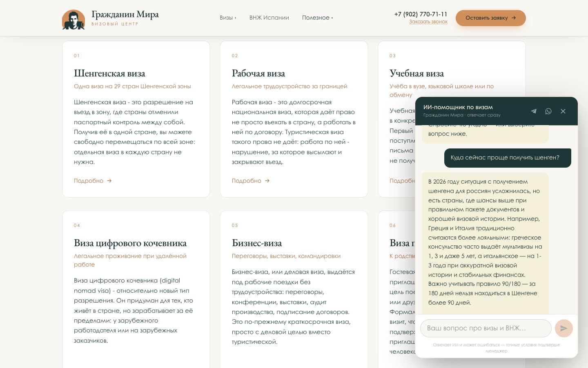588x368 pixels.
Task: Click subtitle Легальное трудоустройство за границей
Action: click(x=290, y=86)
